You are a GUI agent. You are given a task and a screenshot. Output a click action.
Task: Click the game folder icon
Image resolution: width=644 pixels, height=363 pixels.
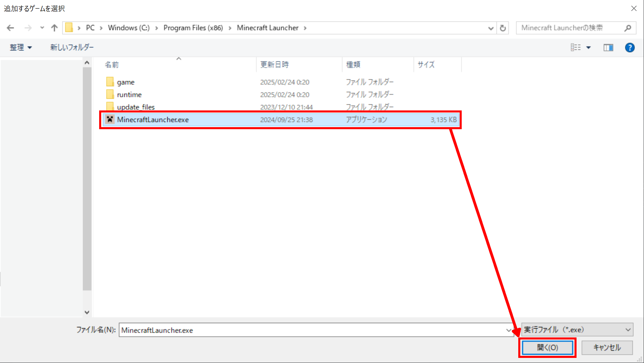pyautogui.click(x=110, y=82)
